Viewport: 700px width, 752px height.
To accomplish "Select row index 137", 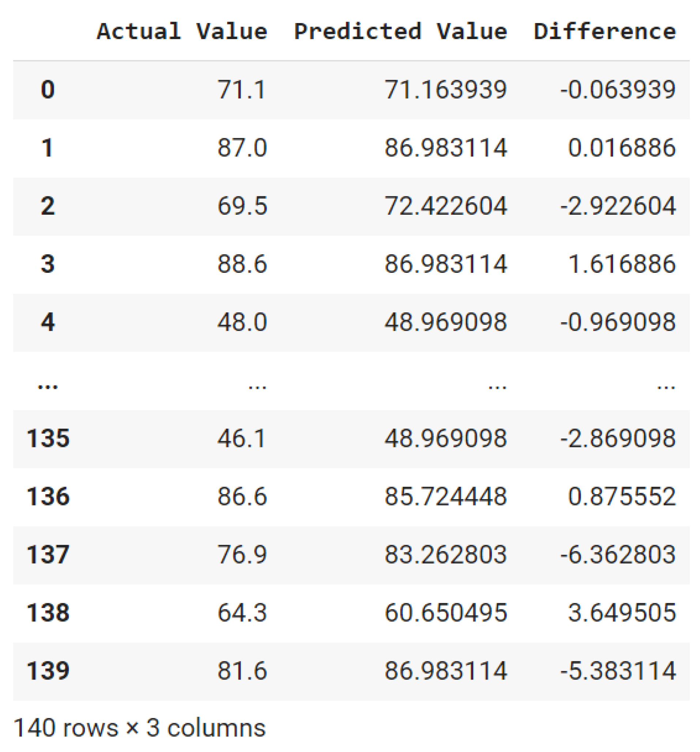I will tap(48, 555).
